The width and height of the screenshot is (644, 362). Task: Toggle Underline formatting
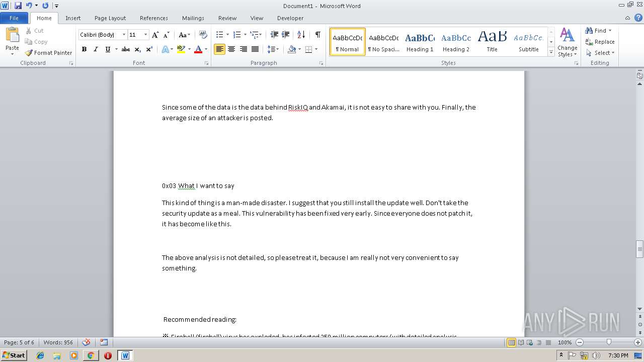tap(107, 49)
